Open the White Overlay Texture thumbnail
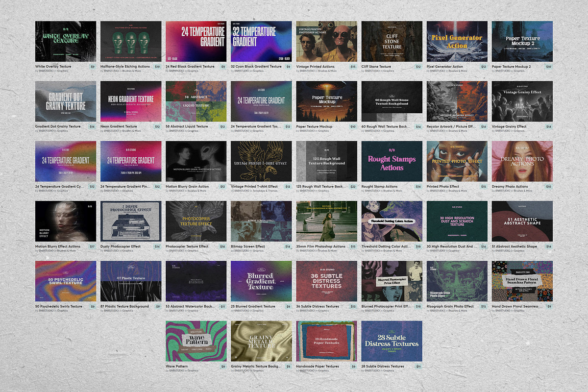The image size is (588, 392). (x=66, y=41)
